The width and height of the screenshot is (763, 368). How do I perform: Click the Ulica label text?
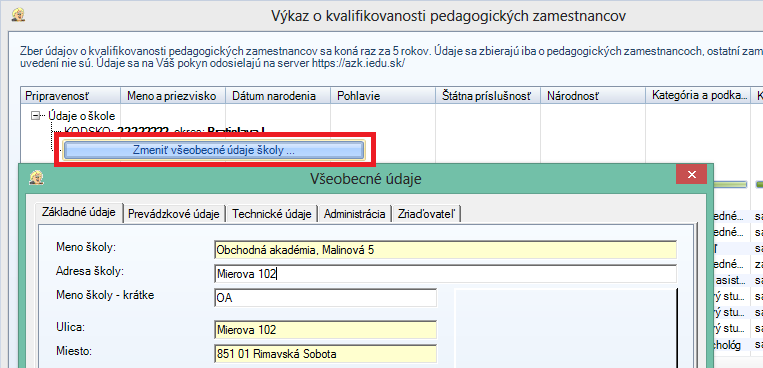pos(71,327)
